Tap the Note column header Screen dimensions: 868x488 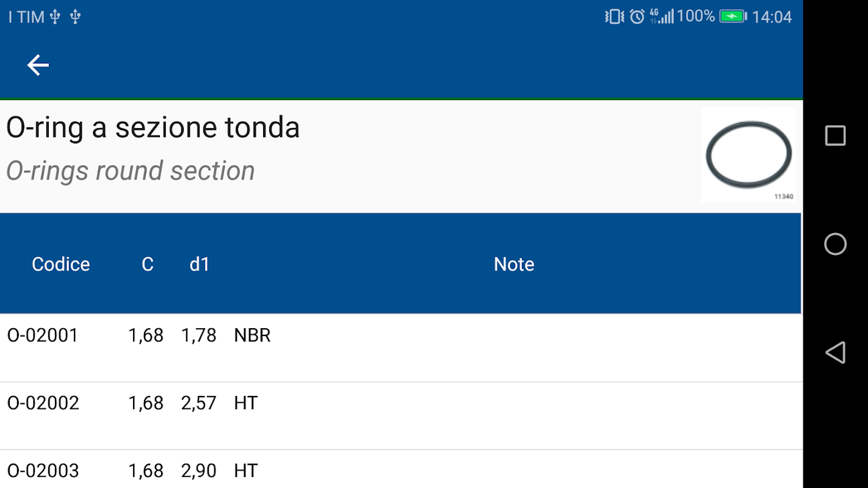tap(514, 264)
